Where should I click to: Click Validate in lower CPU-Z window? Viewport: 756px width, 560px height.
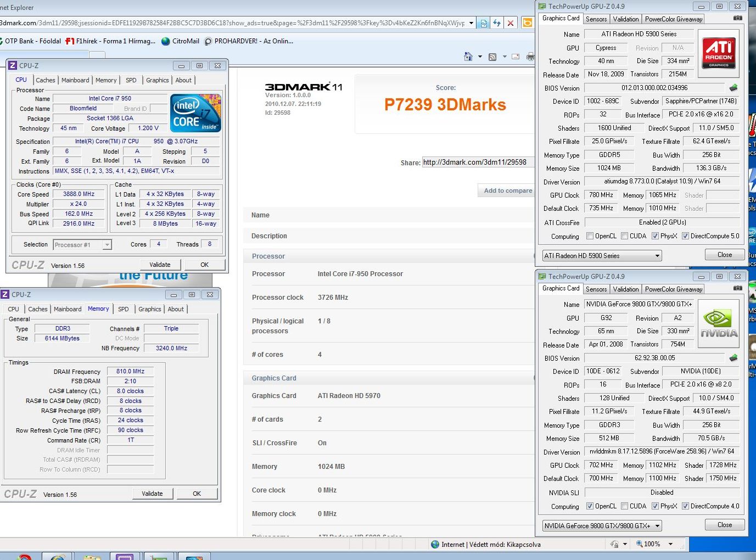pyautogui.click(x=152, y=494)
